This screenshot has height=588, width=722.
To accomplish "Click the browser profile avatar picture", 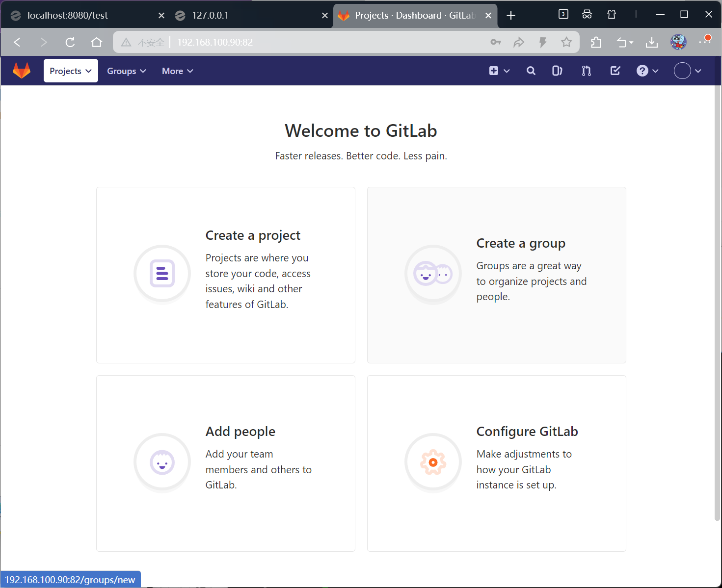I will pyautogui.click(x=678, y=42).
